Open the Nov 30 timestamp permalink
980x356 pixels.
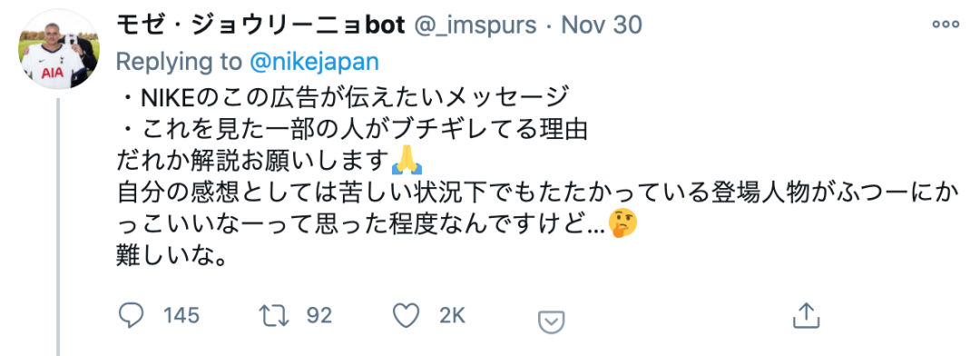point(602,25)
